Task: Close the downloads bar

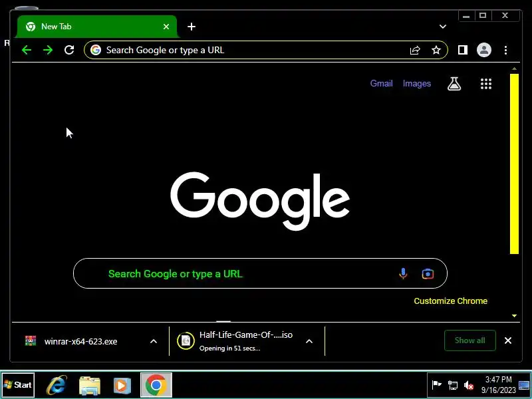Action: coord(508,340)
